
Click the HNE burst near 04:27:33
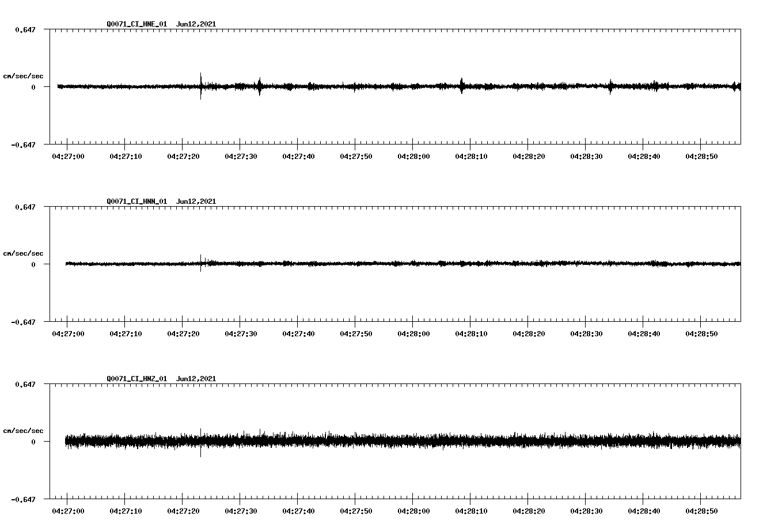pyautogui.click(x=260, y=86)
